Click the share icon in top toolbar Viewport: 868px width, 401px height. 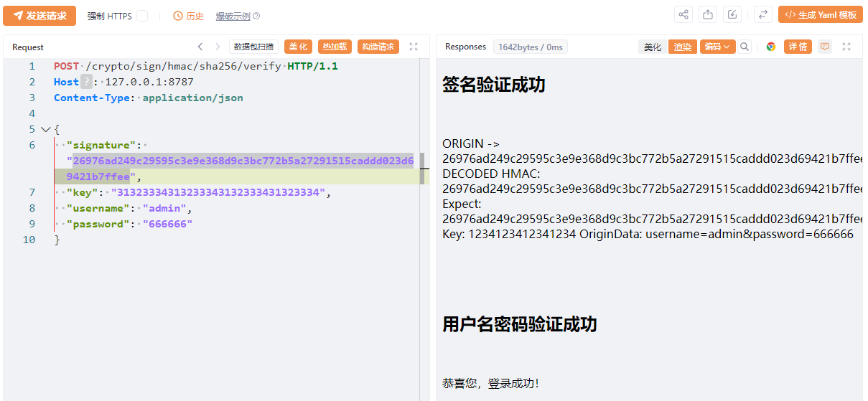pos(683,15)
